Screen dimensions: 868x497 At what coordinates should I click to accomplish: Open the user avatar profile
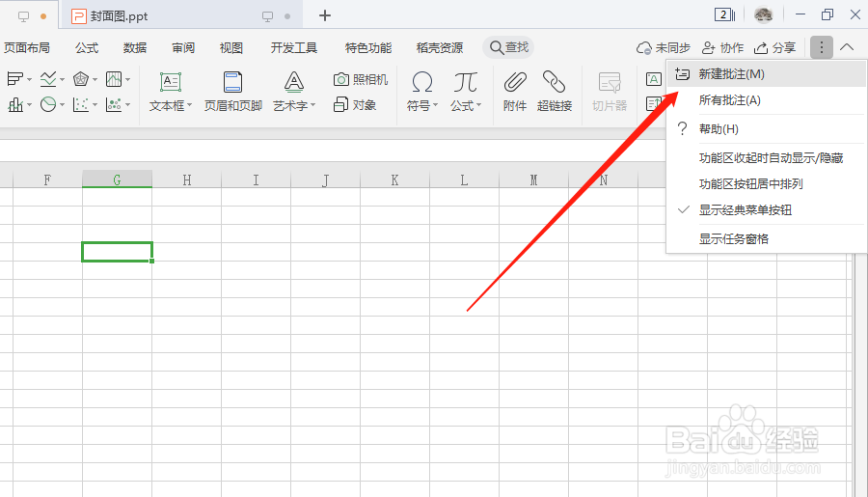point(764,15)
